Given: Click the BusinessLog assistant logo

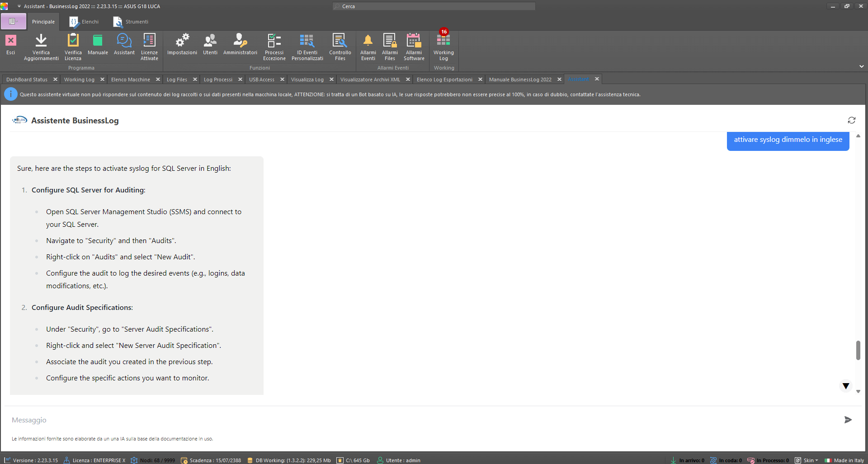Looking at the screenshot, I should coord(19,120).
